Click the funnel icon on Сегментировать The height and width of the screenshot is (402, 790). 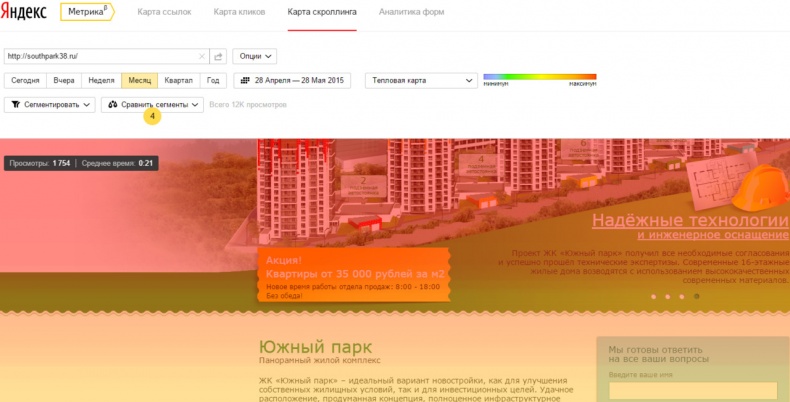tap(14, 105)
